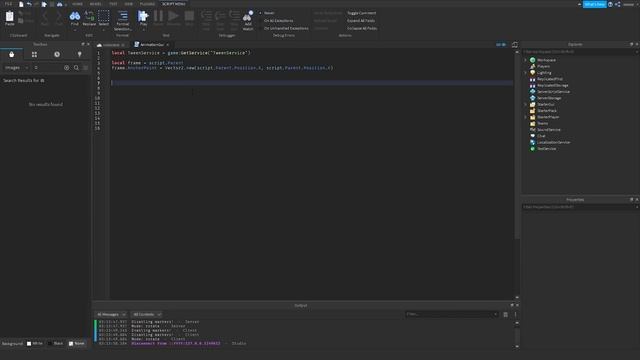Click the Chat bubble icon in Explorer

tap(532, 136)
